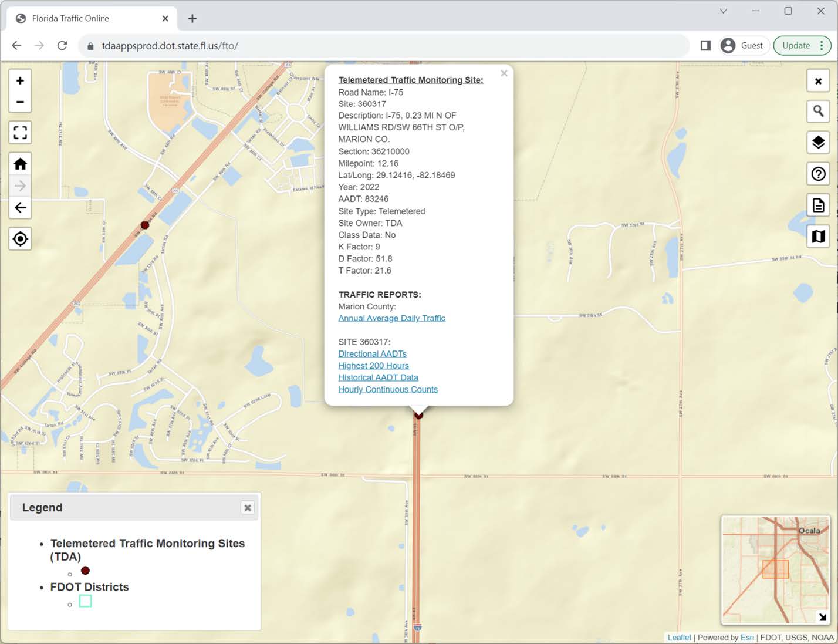Viewport: 838px width, 644px height.
Task: Go to previous map extent arrow
Action: click(20, 207)
